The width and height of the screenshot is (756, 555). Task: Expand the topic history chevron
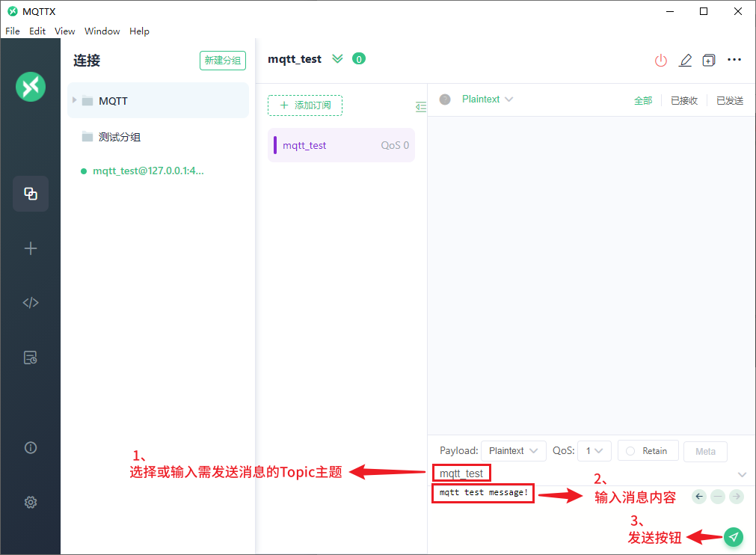point(742,474)
